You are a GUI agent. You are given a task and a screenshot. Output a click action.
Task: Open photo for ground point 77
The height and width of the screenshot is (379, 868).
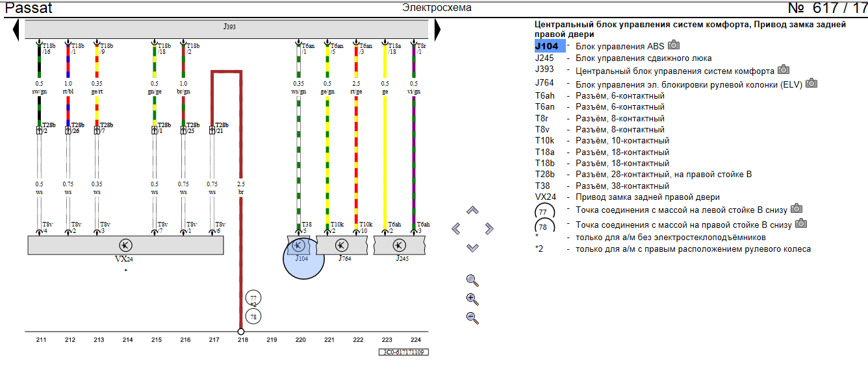pyautogui.click(x=797, y=208)
